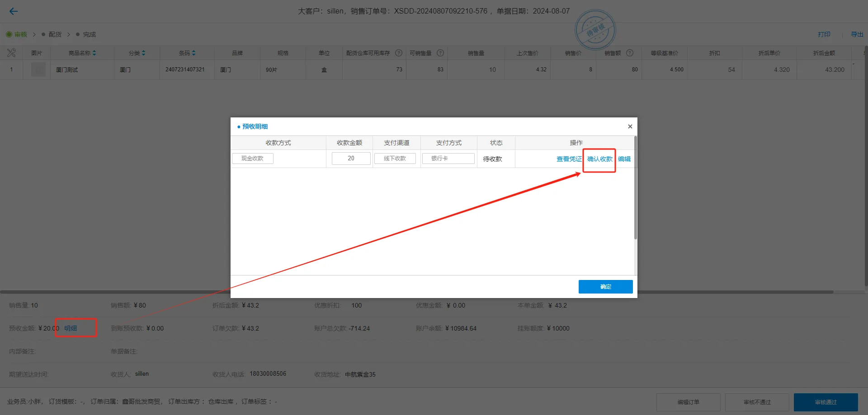
Task: Click help icon beside 配货仓库可用库存
Action: pos(399,53)
